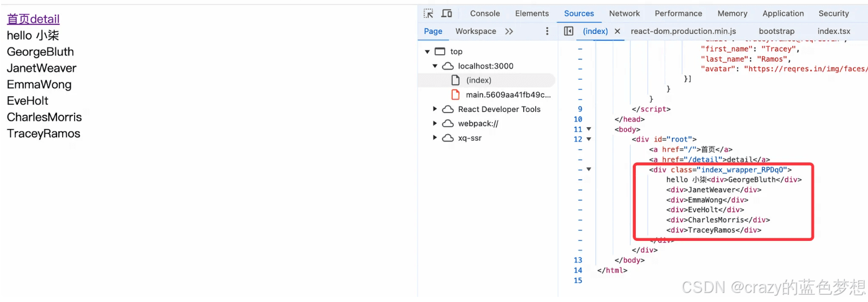Click the detail link on the page
This screenshot has height=302, width=868.
(45, 19)
